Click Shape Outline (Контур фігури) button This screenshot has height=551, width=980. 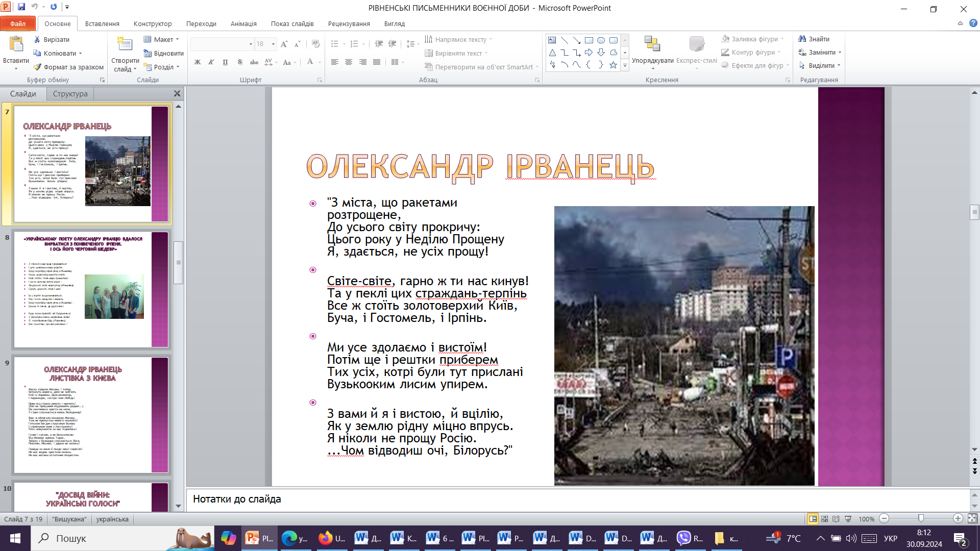751,52
